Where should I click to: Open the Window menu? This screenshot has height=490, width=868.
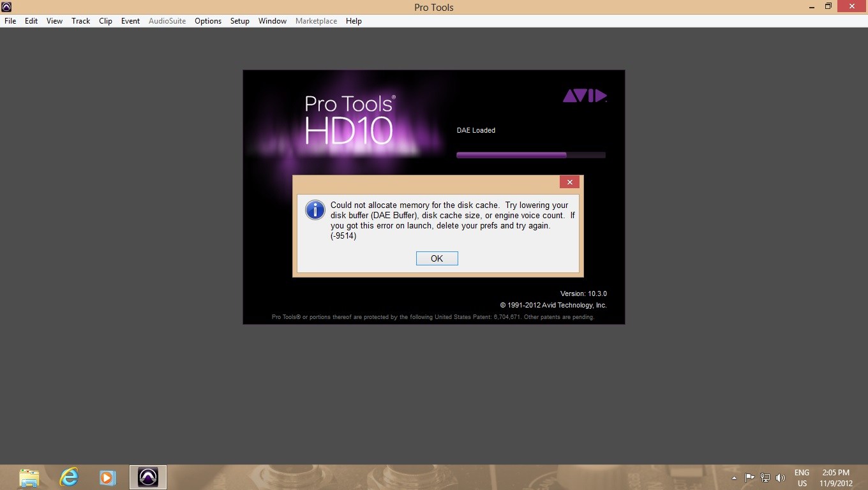[x=273, y=21]
